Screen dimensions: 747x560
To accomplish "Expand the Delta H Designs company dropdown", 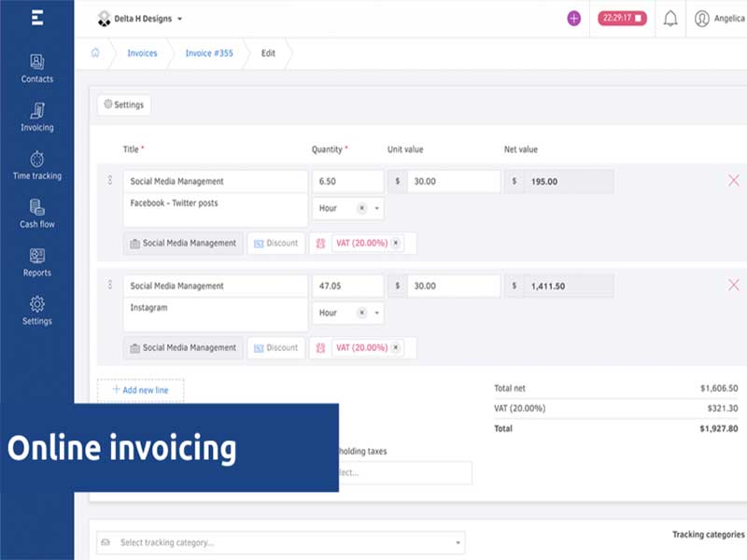I will 179,19.
